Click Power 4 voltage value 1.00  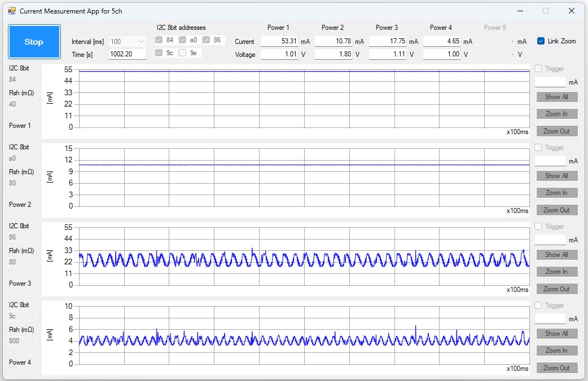coord(442,54)
